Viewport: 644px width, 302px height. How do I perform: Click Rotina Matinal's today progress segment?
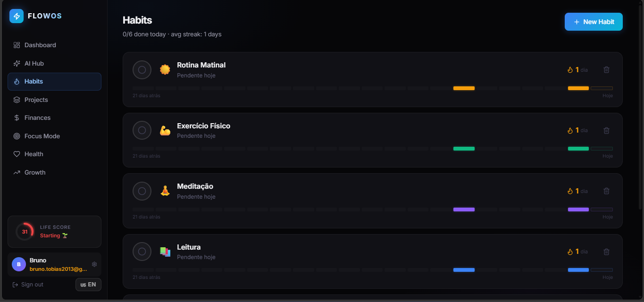[x=602, y=88]
